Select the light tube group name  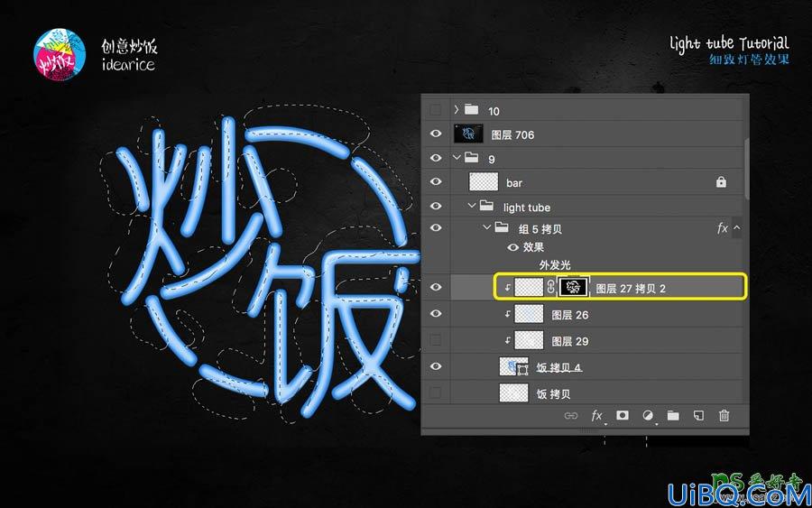[x=527, y=208]
